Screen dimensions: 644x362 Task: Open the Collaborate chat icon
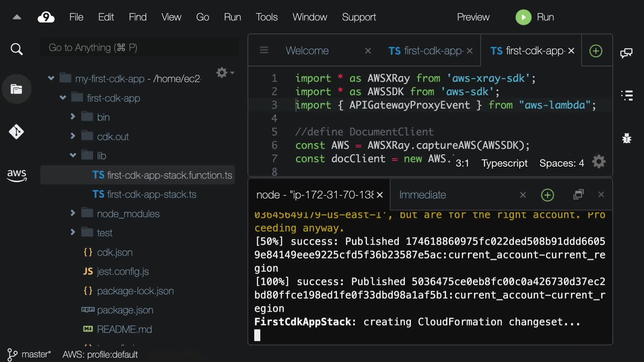[x=626, y=53]
